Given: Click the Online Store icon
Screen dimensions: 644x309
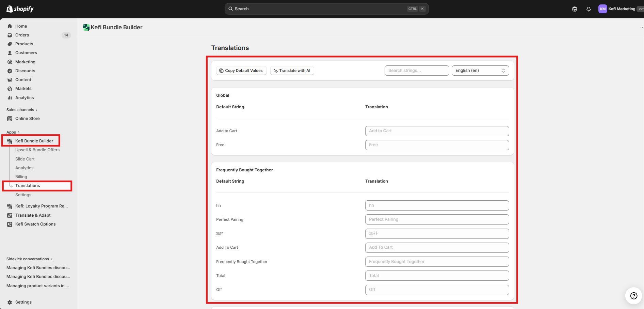Looking at the screenshot, I should (x=10, y=119).
